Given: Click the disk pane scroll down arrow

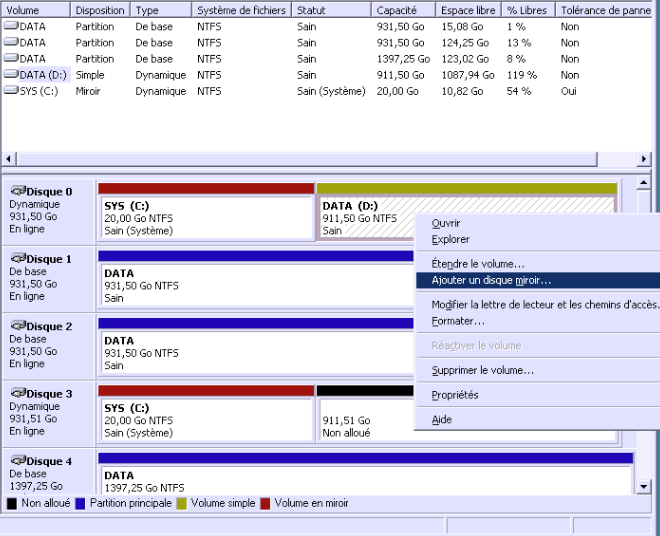Looking at the screenshot, I should coord(644,487).
